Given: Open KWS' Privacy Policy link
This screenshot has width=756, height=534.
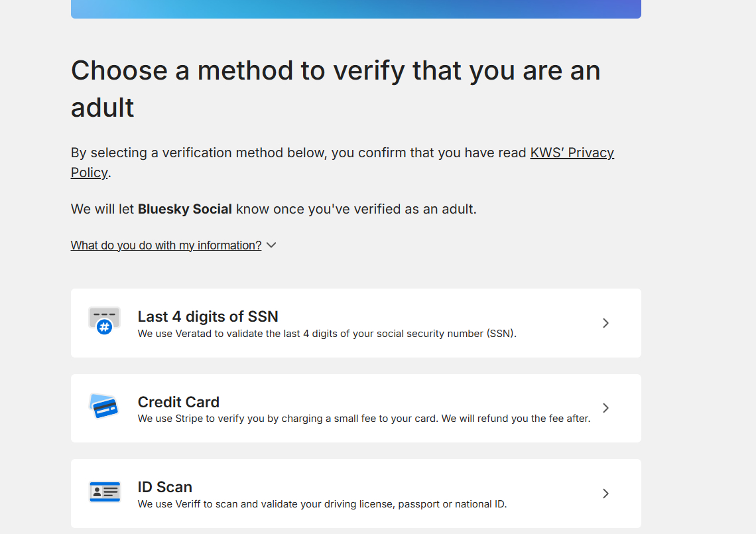Looking at the screenshot, I should click(572, 153).
